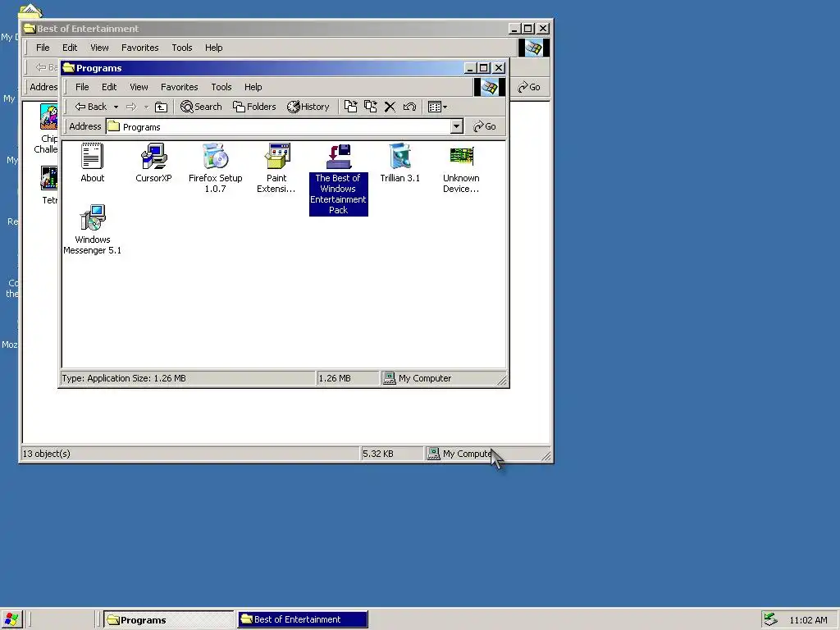Open Tools menu in Best of Entertainment window
The image size is (840, 630).
coord(181,48)
